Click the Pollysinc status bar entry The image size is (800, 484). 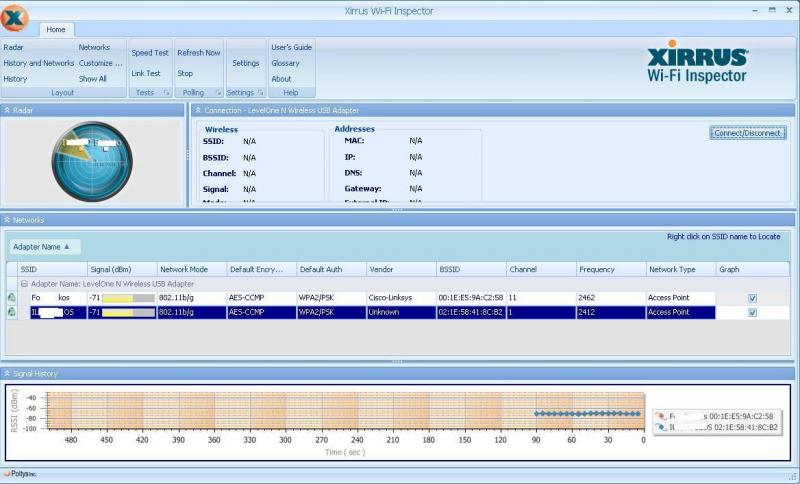click(x=20, y=474)
